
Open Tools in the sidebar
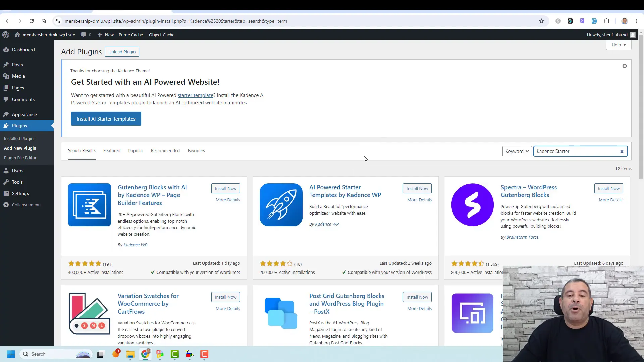27,182
